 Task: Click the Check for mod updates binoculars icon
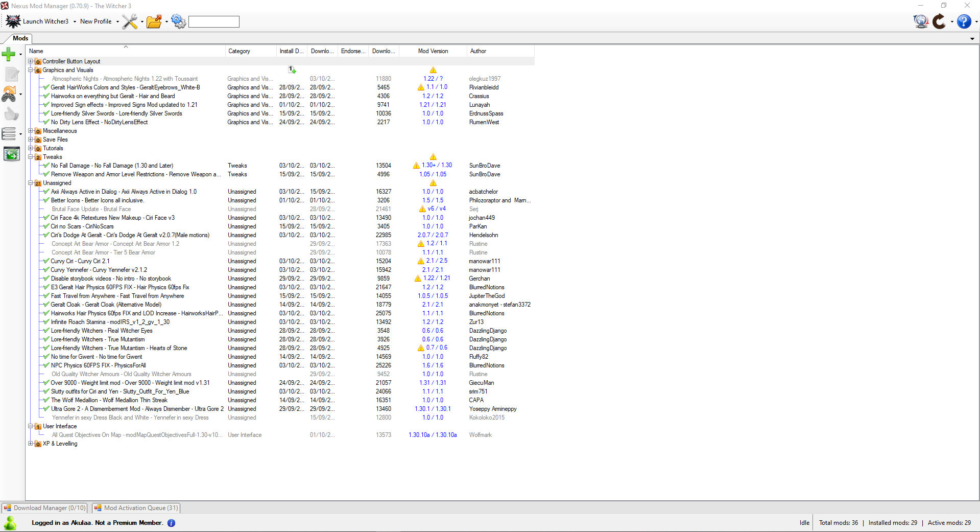click(9, 94)
